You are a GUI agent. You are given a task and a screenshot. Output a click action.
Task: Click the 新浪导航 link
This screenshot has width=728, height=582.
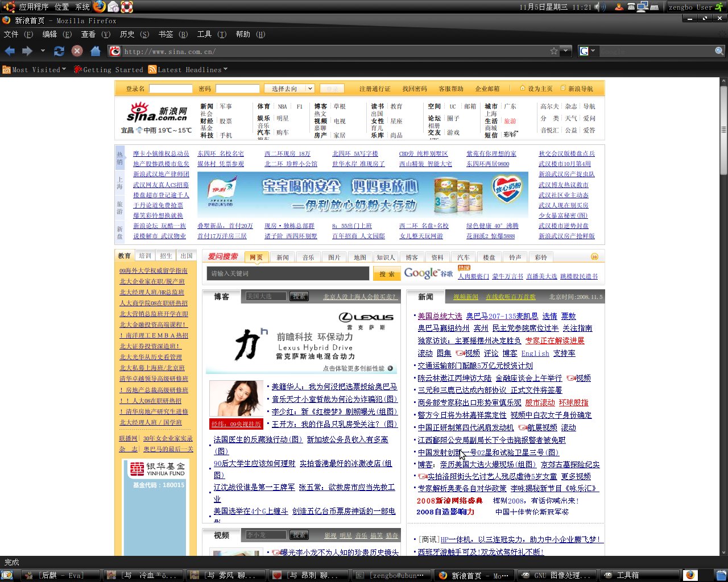[x=580, y=89]
